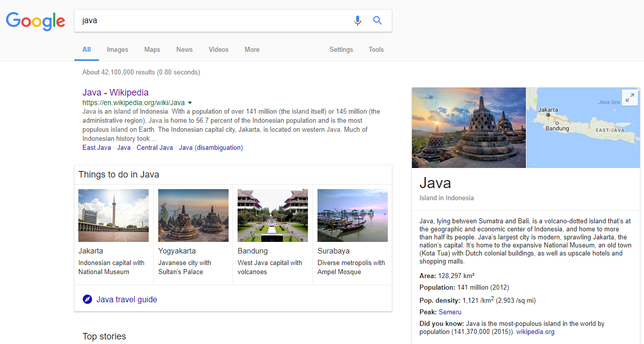Click the Java title in knowledge panel
This screenshot has width=644, height=344.
[435, 183]
